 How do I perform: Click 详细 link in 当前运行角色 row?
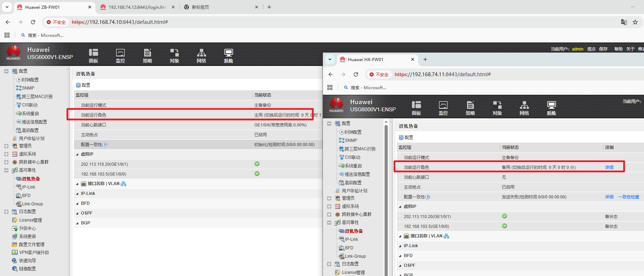click(x=609, y=167)
